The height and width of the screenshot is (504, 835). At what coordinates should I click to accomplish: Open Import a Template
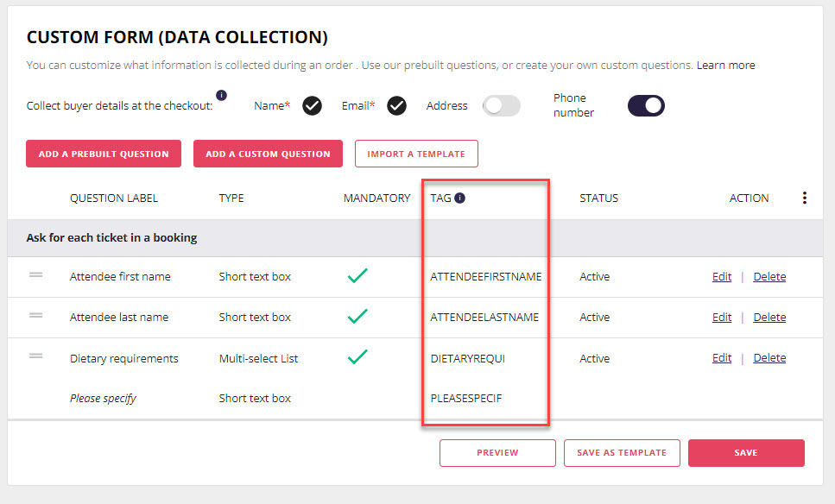(416, 154)
